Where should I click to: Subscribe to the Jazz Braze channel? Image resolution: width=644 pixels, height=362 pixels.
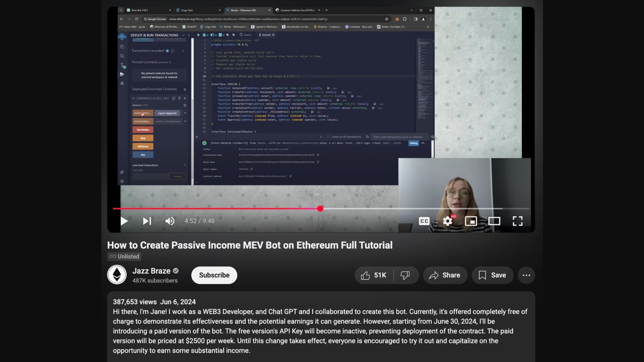coord(214,275)
